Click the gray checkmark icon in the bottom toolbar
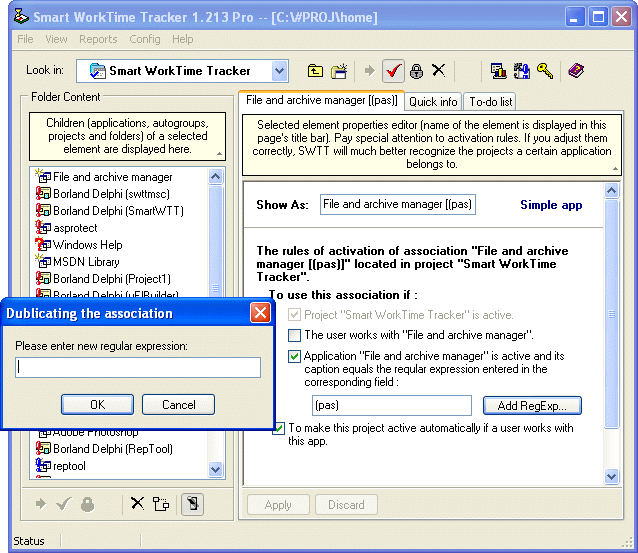The height and width of the screenshot is (553, 638). [64, 504]
